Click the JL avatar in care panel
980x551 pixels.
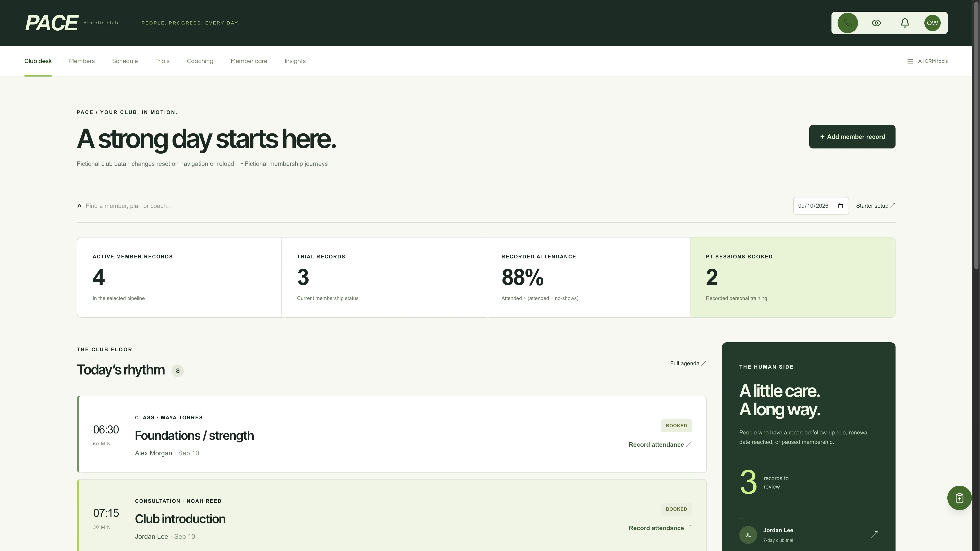click(748, 535)
